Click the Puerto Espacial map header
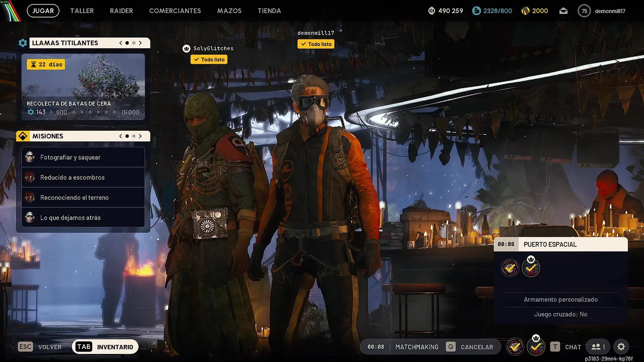Image resolution: width=644 pixels, height=362 pixels. [561, 244]
